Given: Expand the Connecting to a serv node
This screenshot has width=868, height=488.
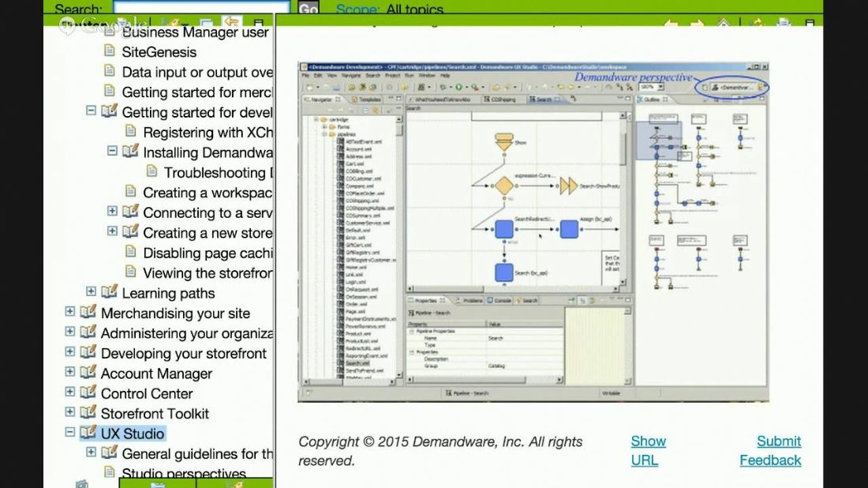Looking at the screenshot, I should (112, 211).
